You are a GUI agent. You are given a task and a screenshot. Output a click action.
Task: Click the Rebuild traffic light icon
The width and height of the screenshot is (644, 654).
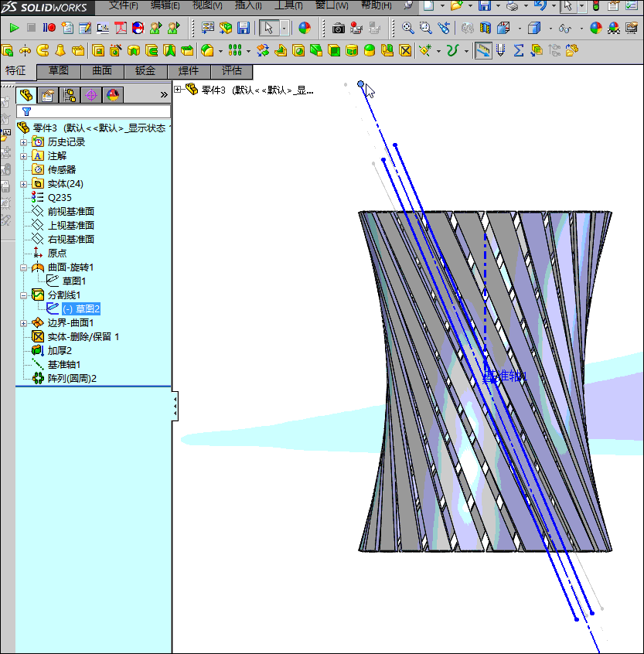click(596, 5)
